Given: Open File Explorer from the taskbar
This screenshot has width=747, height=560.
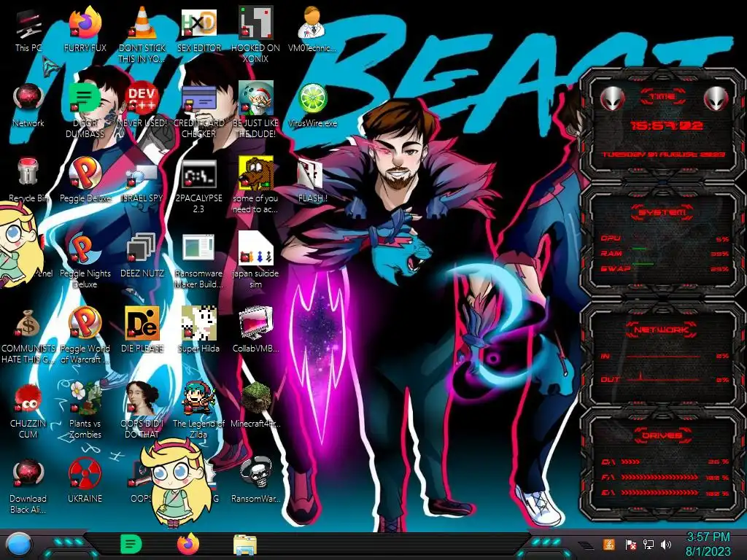Looking at the screenshot, I should [245, 545].
